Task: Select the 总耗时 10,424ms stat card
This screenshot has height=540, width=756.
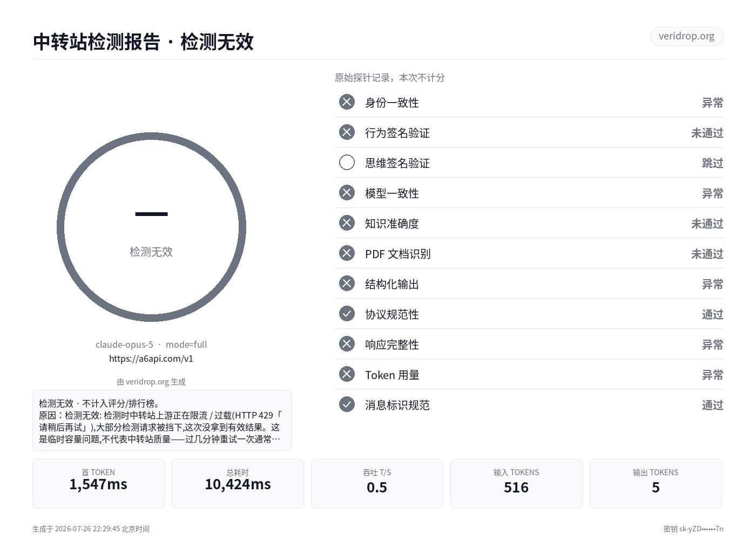Action: [238, 483]
